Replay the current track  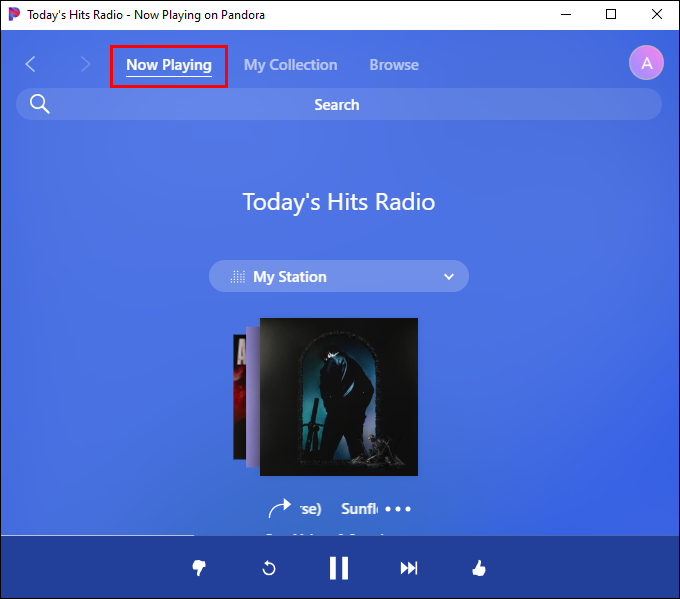269,568
